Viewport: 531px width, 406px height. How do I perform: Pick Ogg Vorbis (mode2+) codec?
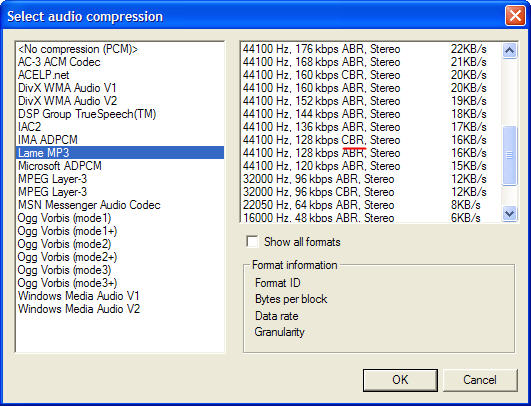tap(120, 257)
